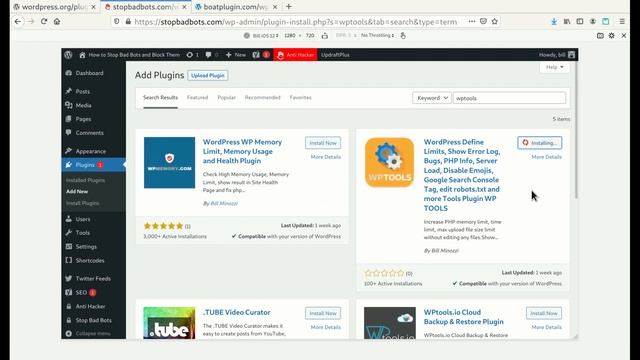The image size is (640, 360).
Task: Switch to the Recommended tab
Action: [x=262, y=98]
